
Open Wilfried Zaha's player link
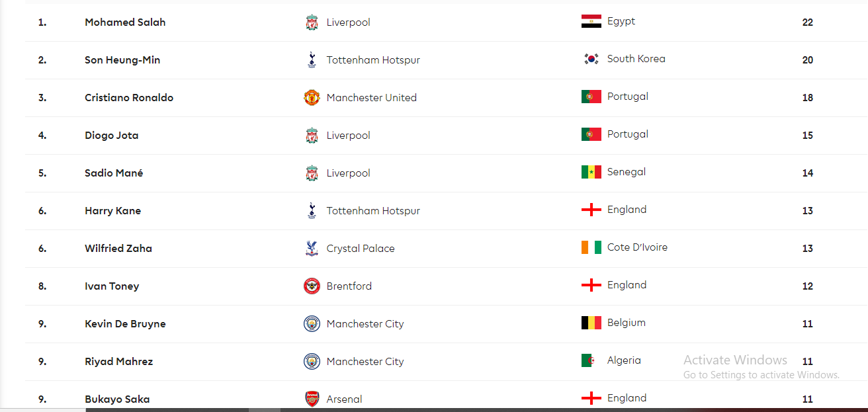coord(118,249)
